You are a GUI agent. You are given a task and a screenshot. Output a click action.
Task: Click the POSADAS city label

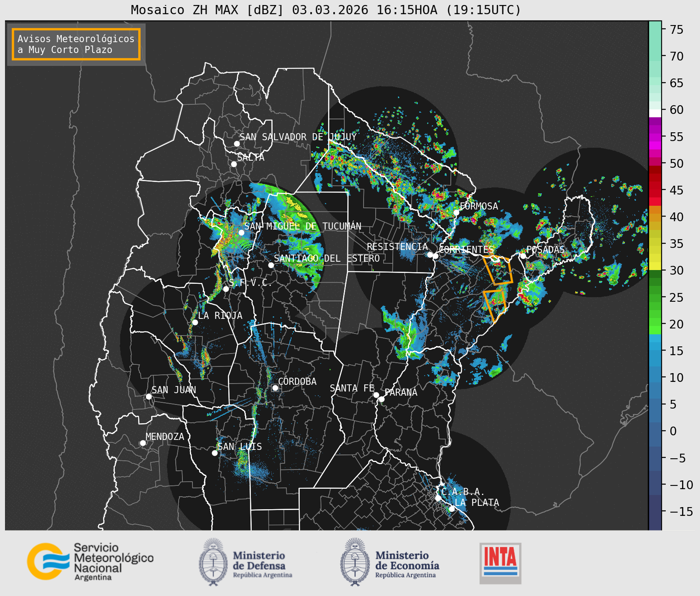[545, 250]
